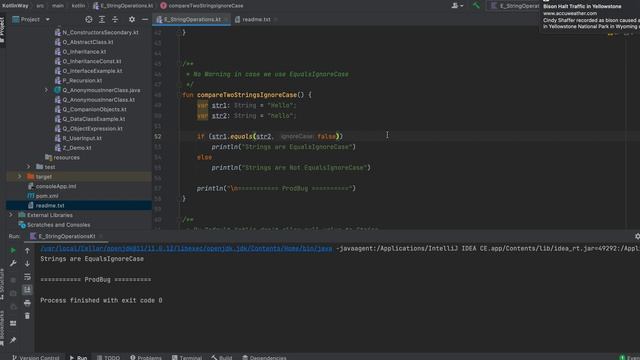Viewport: 640px width, 360px height.
Task: Hide the Project panel with minus icon
Action: click(x=145, y=19)
